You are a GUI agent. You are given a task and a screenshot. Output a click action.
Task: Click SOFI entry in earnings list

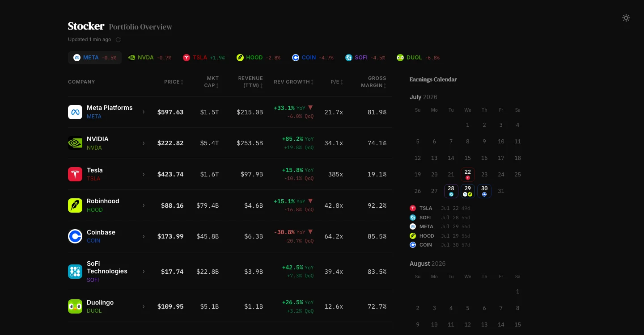pyautogui.click(x=441, y=218)
